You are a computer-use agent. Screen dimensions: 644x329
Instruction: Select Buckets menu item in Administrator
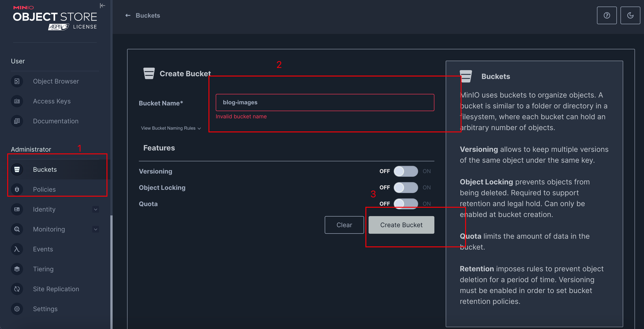(x=45, y=169)
